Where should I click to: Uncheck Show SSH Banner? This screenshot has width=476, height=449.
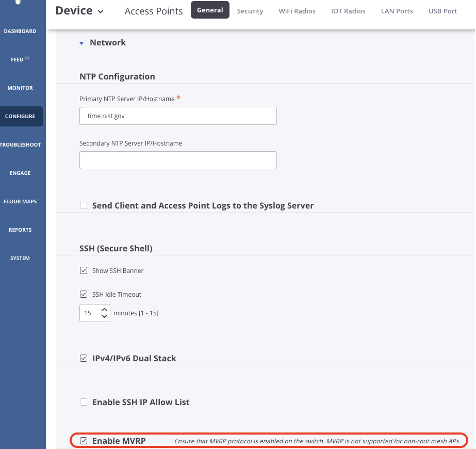pyautogui.click(x=84, y=270)
